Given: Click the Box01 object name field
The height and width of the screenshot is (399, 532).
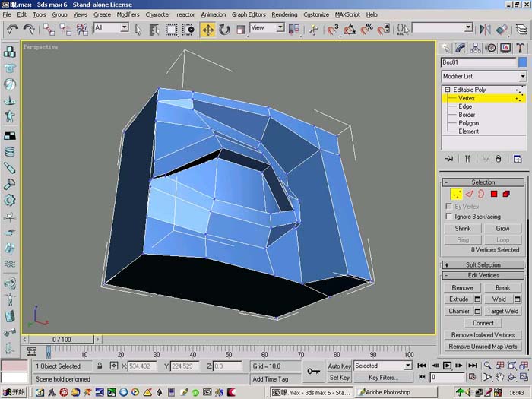Looking at the screenshot, I should coord(479,62).
